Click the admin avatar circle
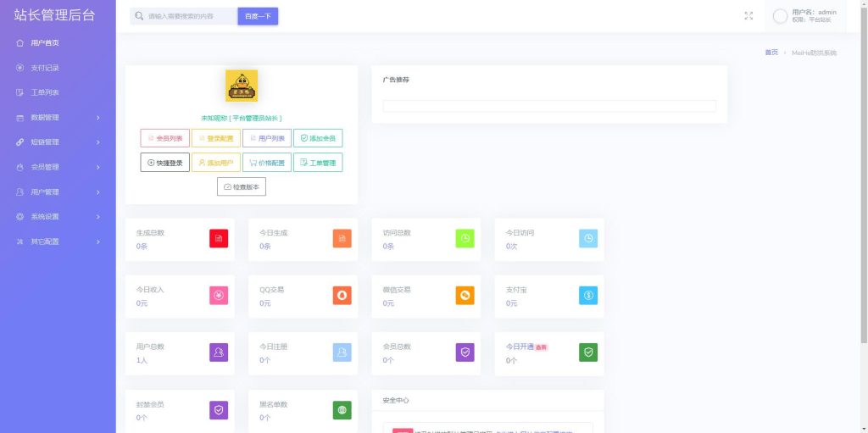Screen dimensions: 868x433 [780, 17]
